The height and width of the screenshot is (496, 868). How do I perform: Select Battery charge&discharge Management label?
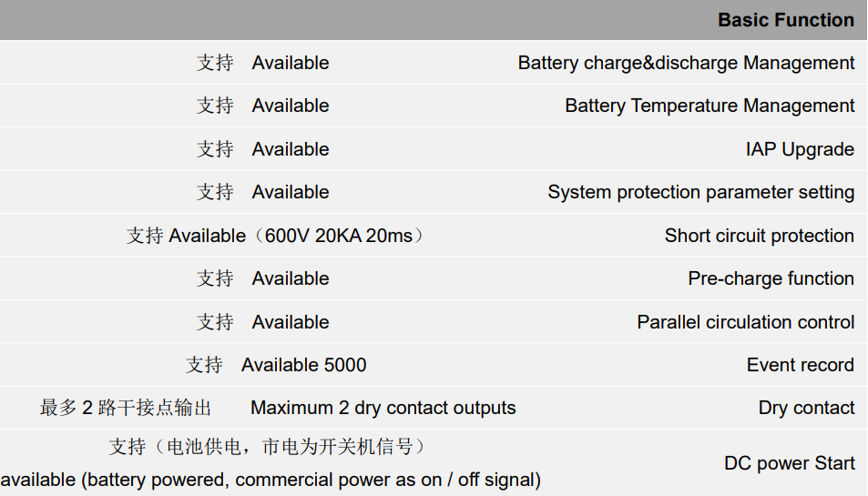686,63
